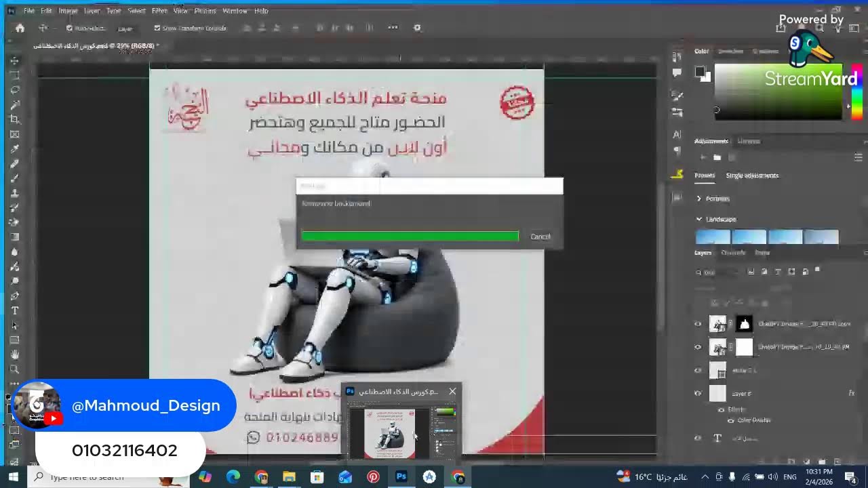Hide the text layer at the bottom
868x488 pixels.
click(698, 439)
